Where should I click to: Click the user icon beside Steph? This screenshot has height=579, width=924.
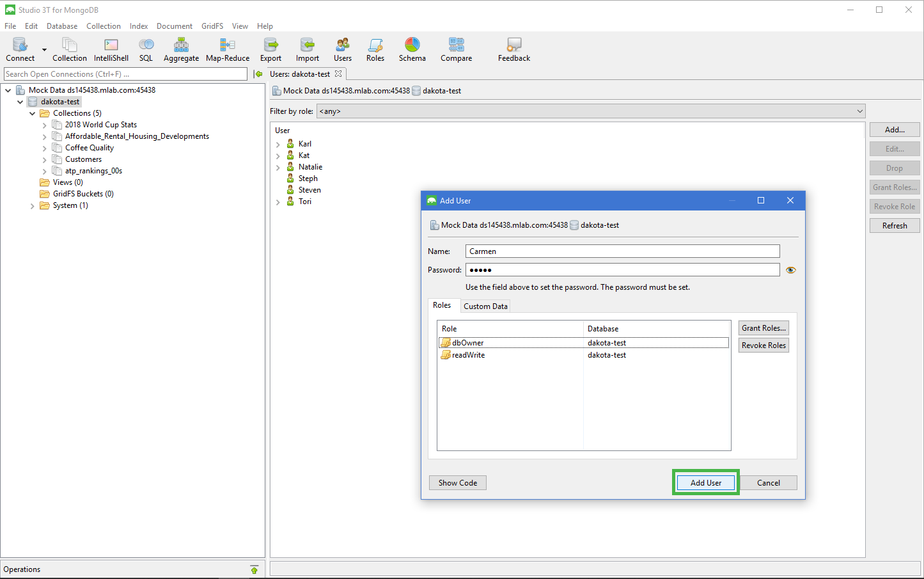point(290,178)
